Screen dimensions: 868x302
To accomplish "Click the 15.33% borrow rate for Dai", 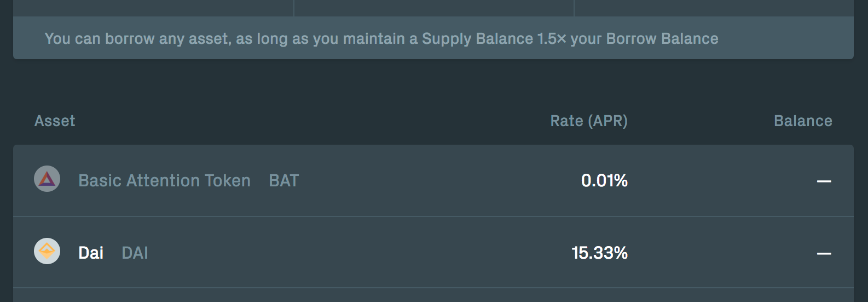I will [x=599, y=253].
